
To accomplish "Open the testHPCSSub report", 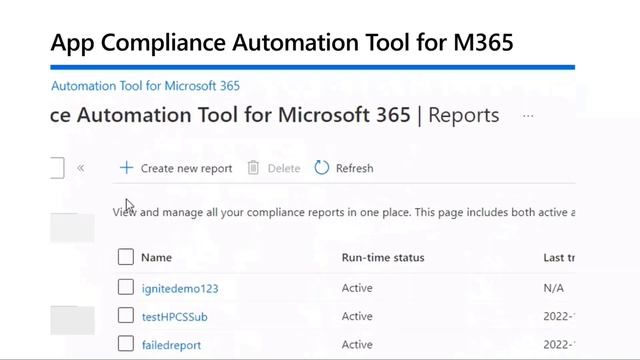I will (175, 317).
